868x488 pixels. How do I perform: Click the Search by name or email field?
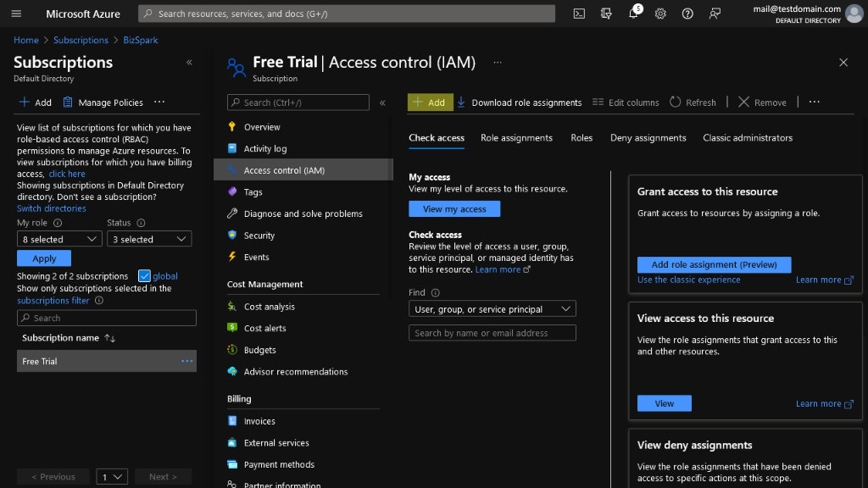coord(492,333)
